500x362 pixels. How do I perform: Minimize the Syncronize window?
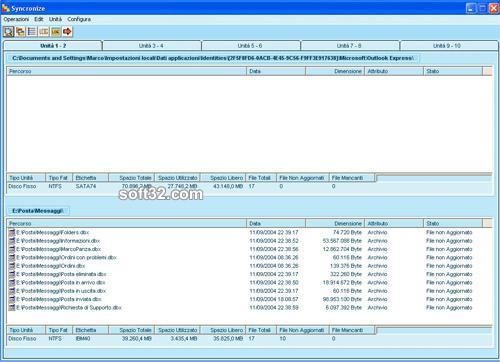471,8
